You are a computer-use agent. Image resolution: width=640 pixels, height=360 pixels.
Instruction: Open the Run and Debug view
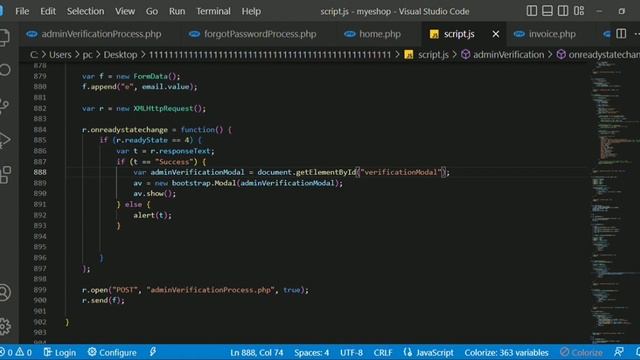(5, 140)
